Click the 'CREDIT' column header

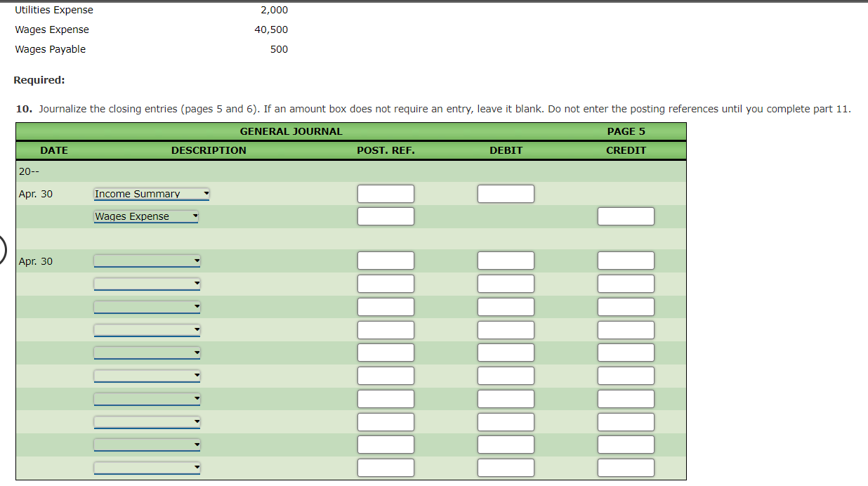pyautogui.click(x=626, y=150)
